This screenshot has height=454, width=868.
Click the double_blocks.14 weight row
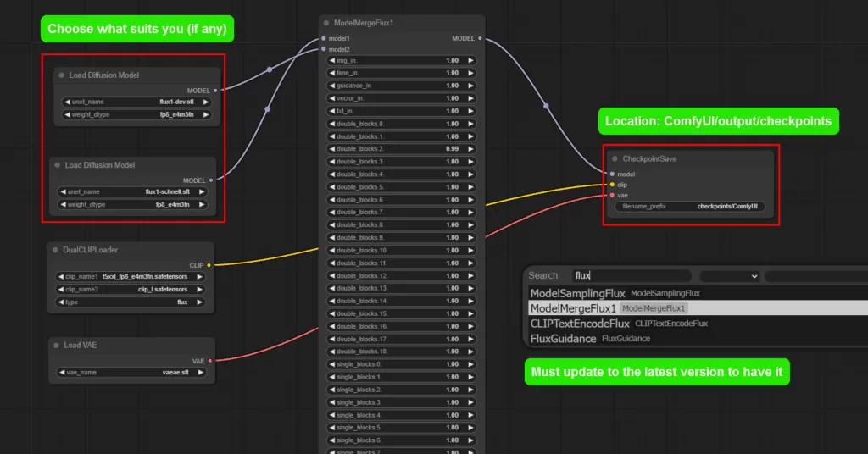pyautogui.click(x=401, y=301)
